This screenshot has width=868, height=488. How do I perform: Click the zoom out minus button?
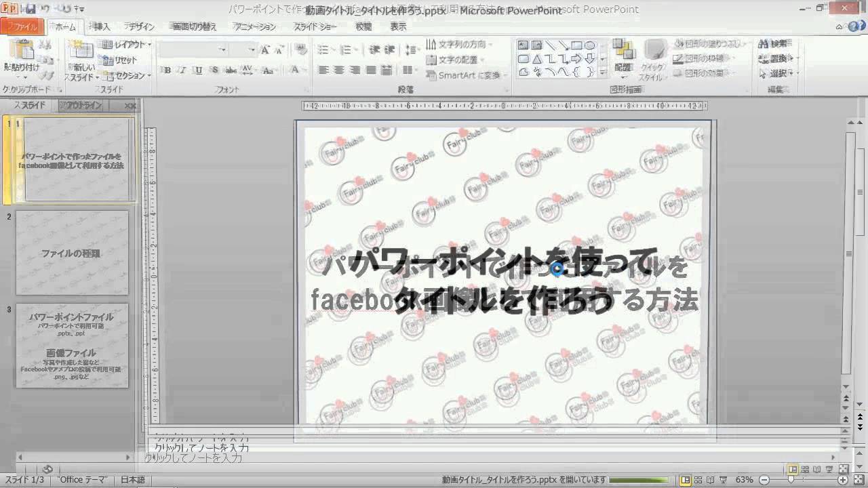[764, 480]
